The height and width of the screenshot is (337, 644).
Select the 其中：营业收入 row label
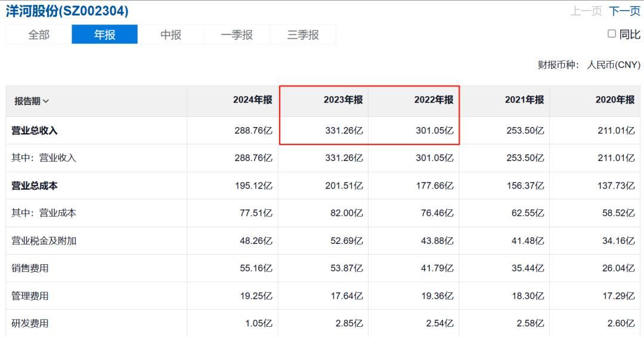point(44,158)
